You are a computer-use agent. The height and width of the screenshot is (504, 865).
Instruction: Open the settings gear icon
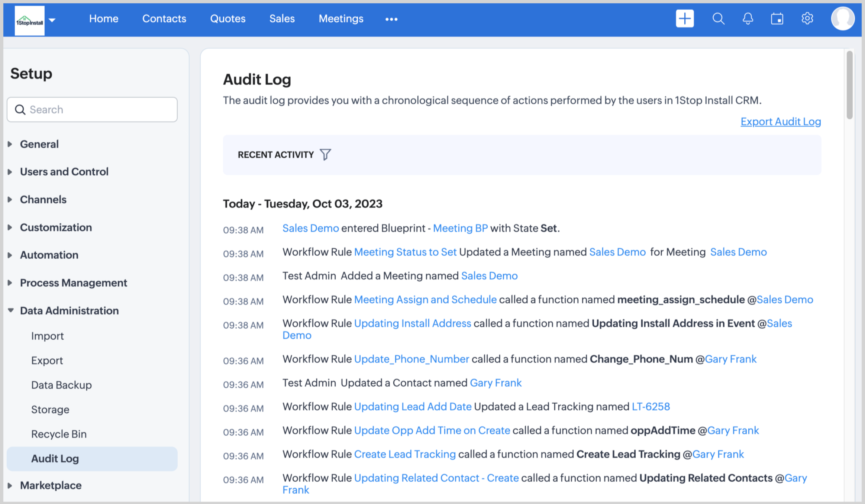tap(807, 19)
